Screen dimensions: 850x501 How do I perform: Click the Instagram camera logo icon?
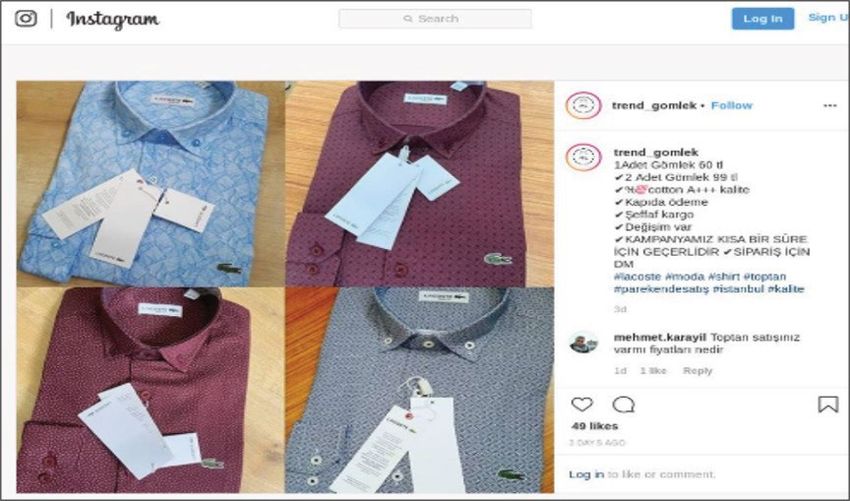25,18
